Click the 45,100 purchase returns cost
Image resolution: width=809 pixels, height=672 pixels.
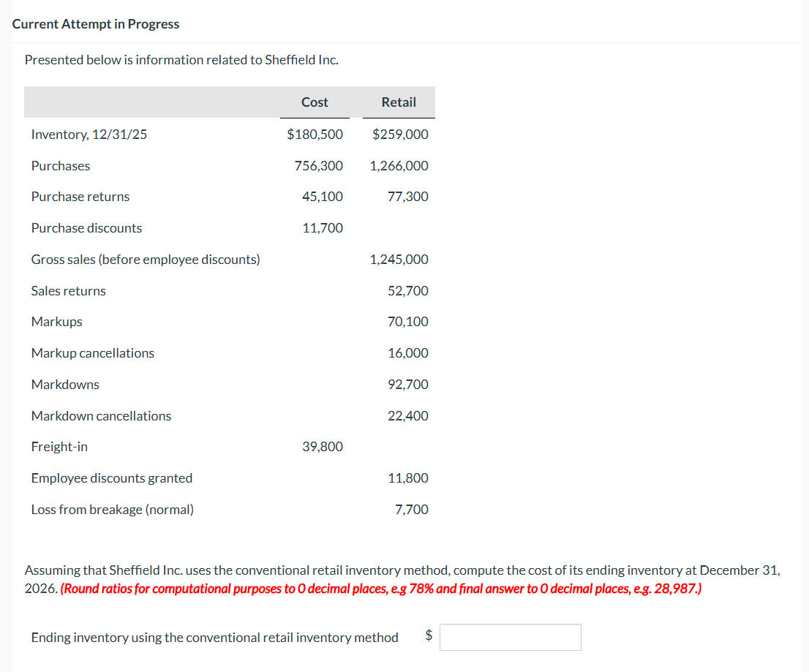point(323,197)
